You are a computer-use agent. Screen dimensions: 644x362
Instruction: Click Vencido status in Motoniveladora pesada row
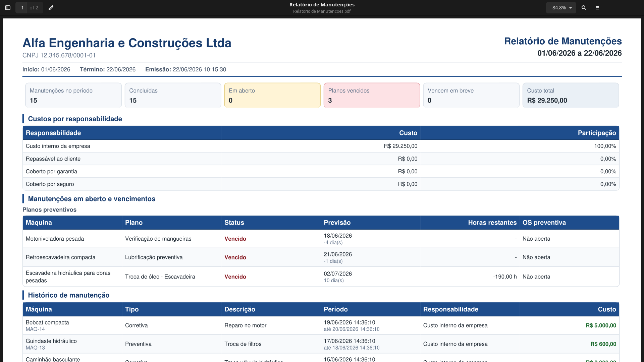[235, 239]
